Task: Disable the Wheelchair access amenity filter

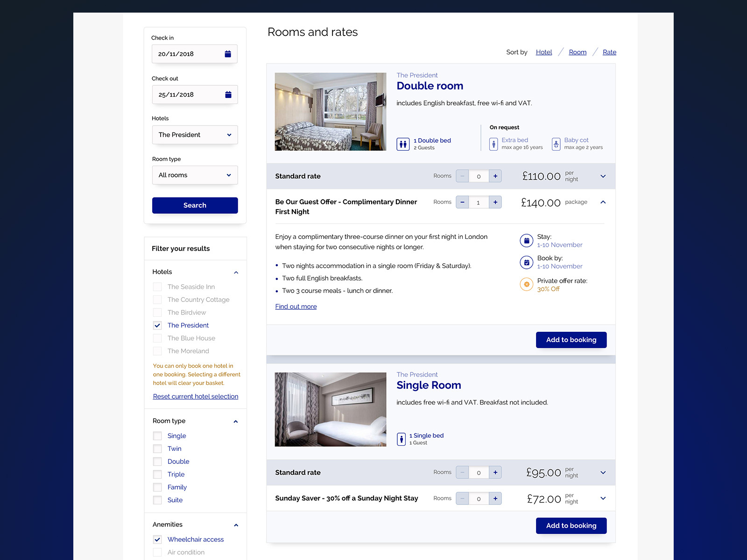Action: pos(157,539)
